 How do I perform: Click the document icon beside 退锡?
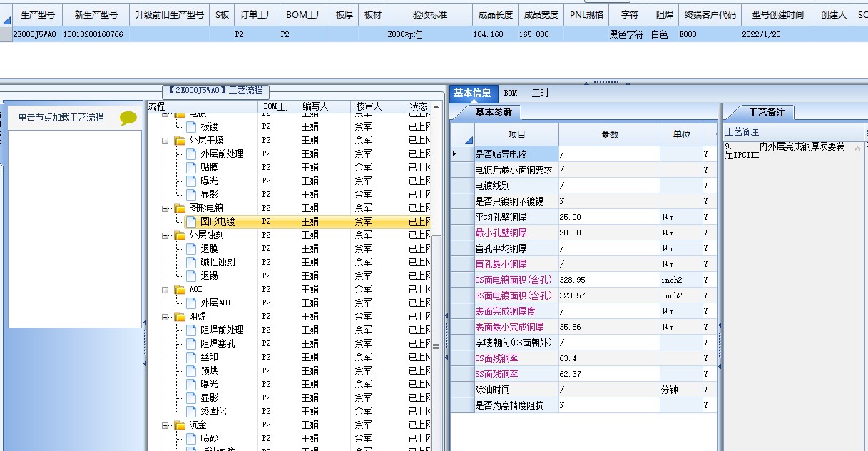(191, 275)
